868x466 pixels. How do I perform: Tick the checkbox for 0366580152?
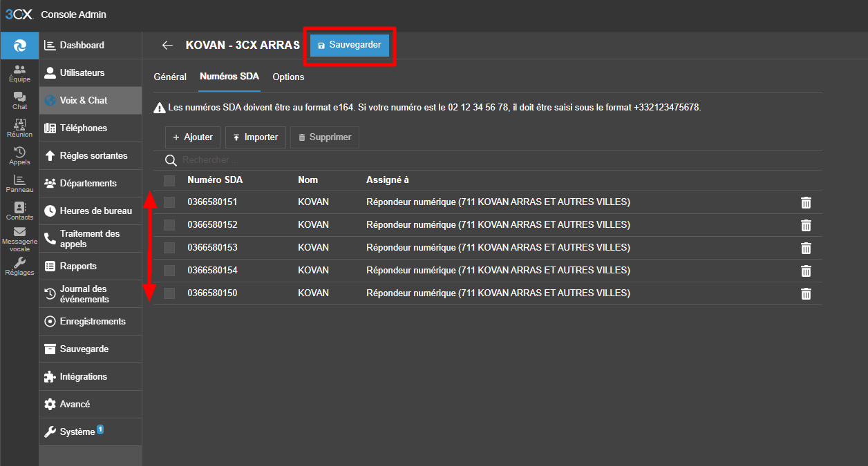tap(169, 224)
